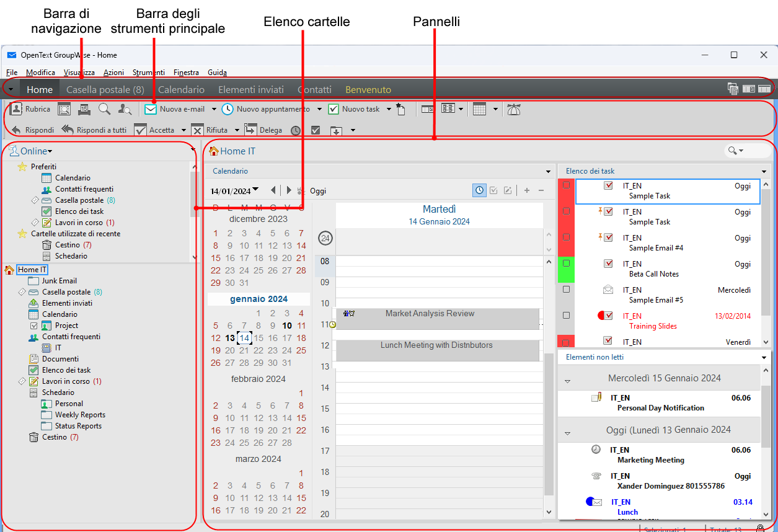778x532 pixels.
Task: Click the Oggi button in Calendario
Action: (318, 190)
